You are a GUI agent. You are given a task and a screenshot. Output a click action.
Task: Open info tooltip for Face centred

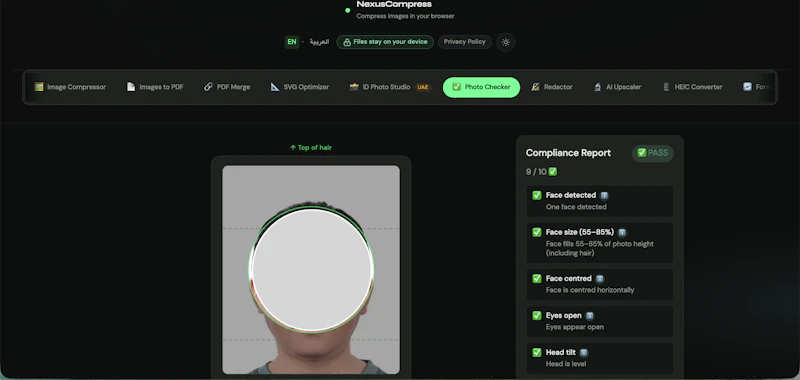point(600,279)
